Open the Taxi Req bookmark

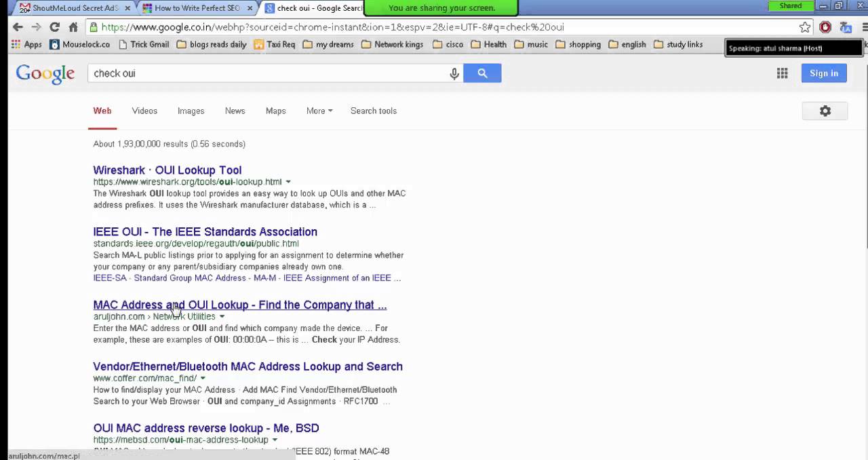tap(274, 44)
